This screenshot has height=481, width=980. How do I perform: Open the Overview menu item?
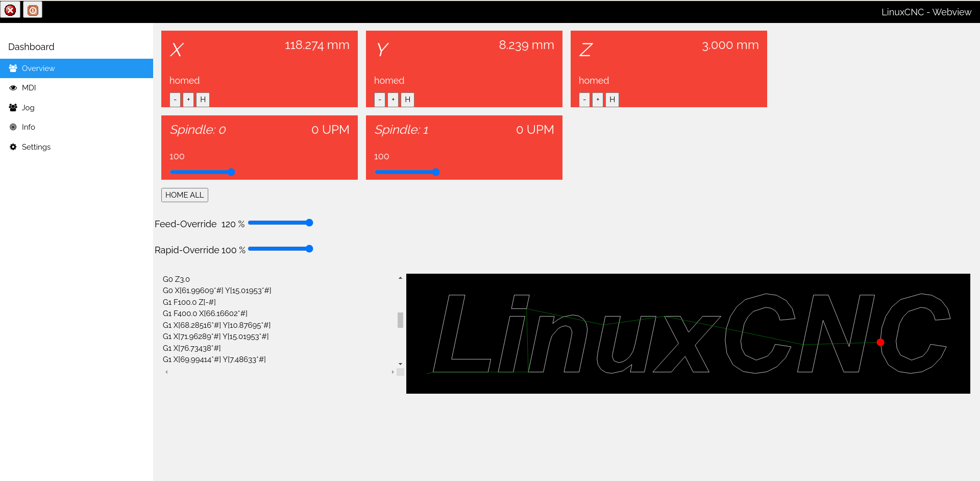point(77,68)
